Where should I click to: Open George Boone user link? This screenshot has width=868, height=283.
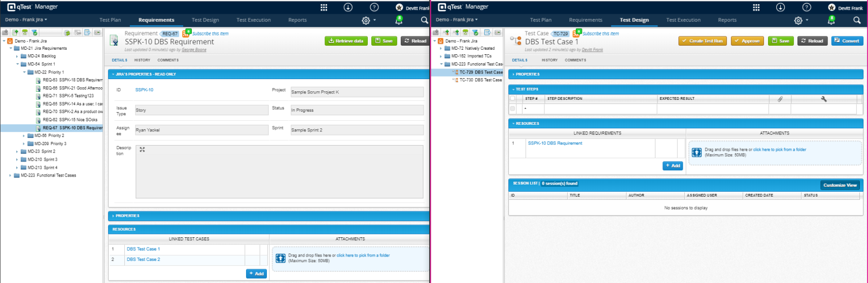[x=194, y=50]
